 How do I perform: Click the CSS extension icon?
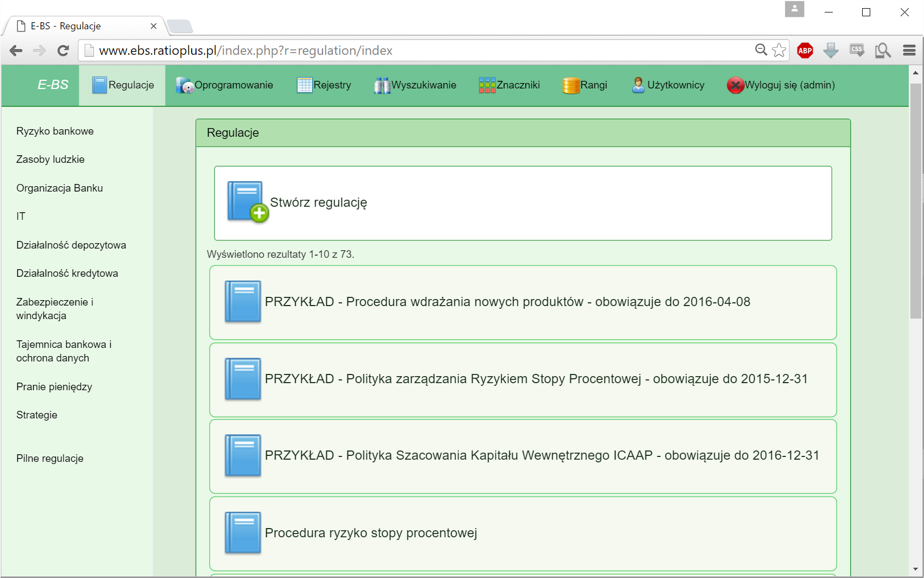point(857,50)
